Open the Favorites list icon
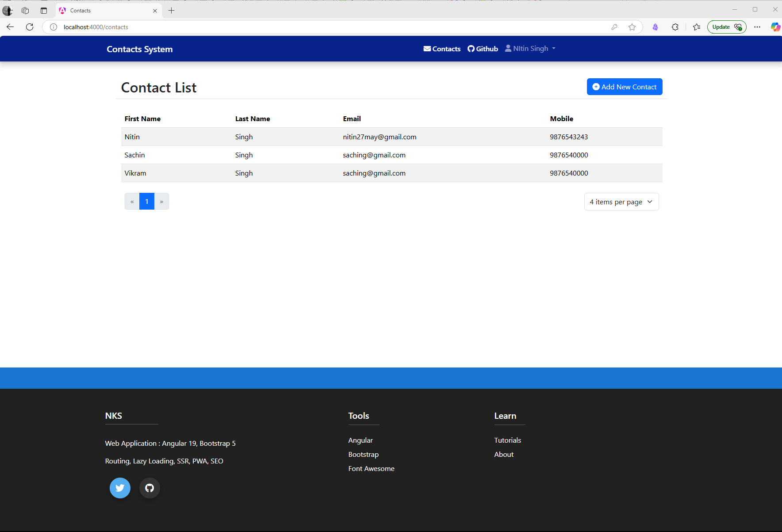Viewport: 782px width, 532px height. click(x=697, y=27)
